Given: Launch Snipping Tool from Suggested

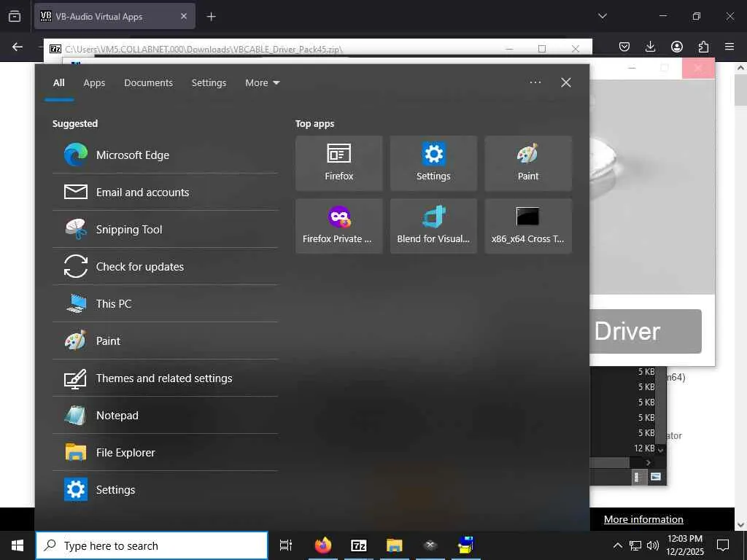Looking at the screenshot, I should tap(165, 229).
